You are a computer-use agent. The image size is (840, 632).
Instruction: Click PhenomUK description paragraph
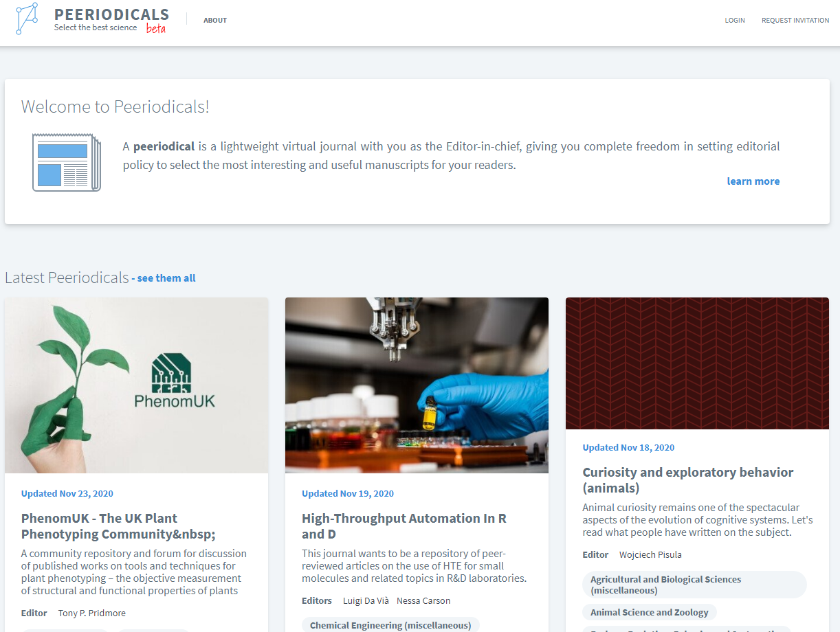tap(134, 572)
